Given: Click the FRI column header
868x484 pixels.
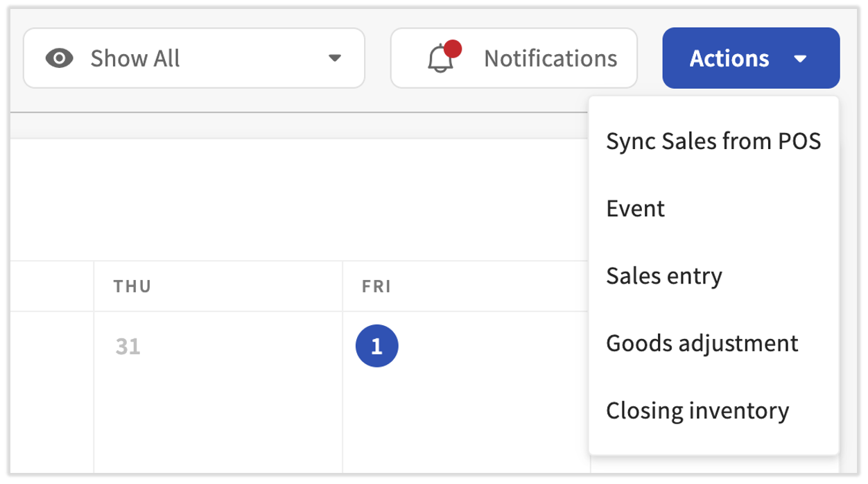Looking at the screenshot, I should click(x=376, y=286).
